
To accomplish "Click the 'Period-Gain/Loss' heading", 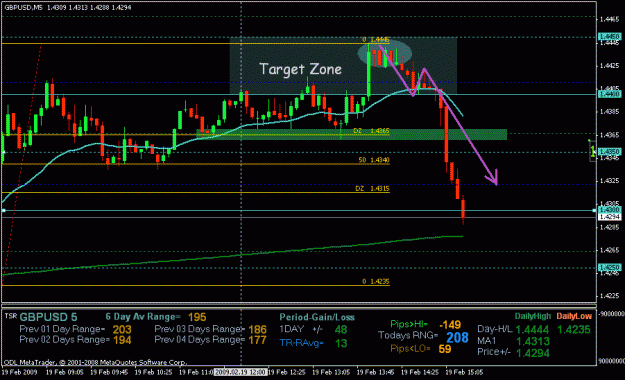I will point(317,317).
